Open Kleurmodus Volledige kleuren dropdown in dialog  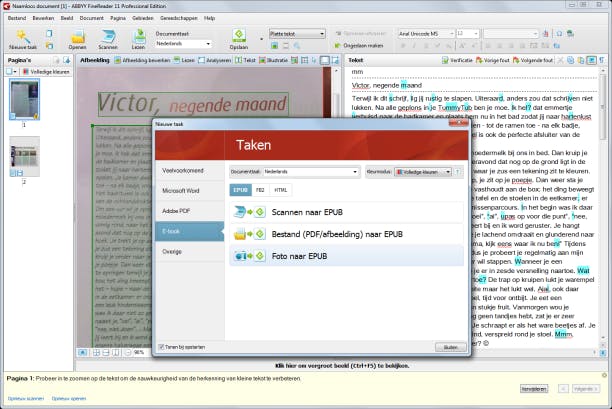(x=423, y=172)
